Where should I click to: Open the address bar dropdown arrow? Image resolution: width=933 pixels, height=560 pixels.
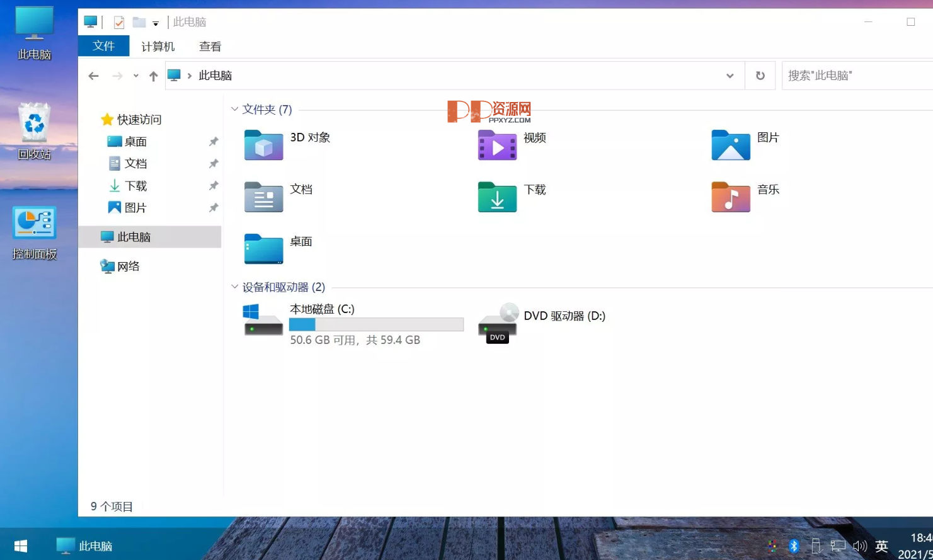(x=730, y=76)
